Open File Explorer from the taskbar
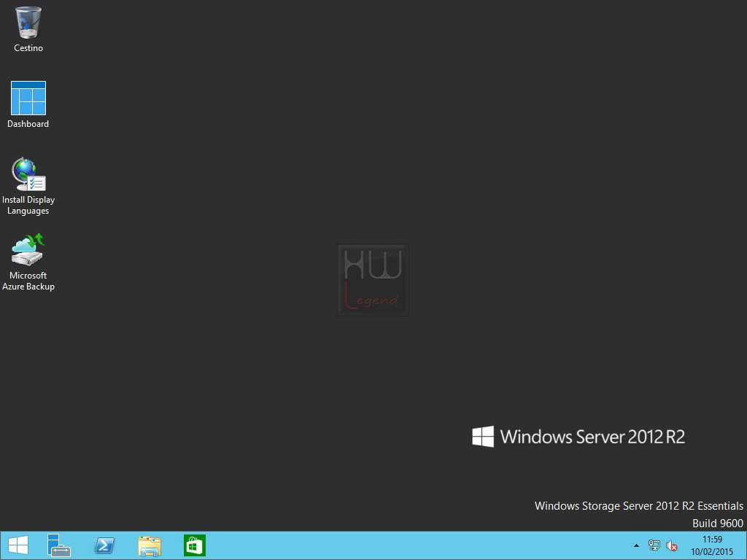Screen dimensions: 747x560 (150, 545)
